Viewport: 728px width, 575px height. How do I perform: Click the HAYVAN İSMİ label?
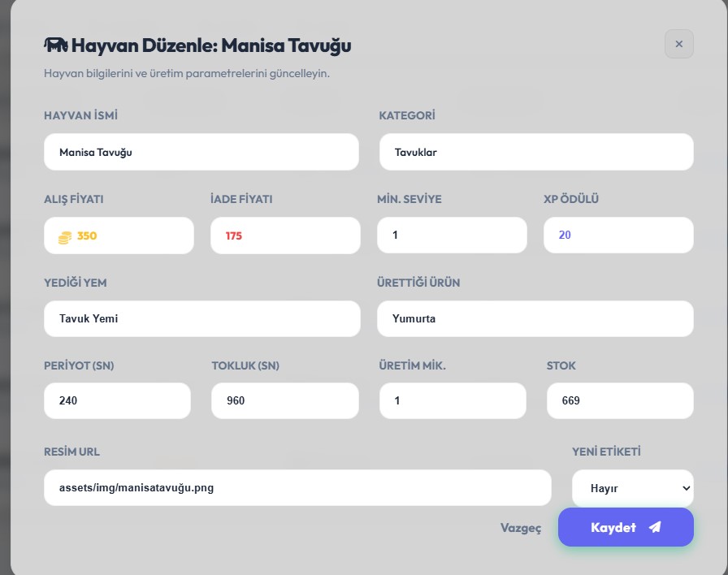80,115
